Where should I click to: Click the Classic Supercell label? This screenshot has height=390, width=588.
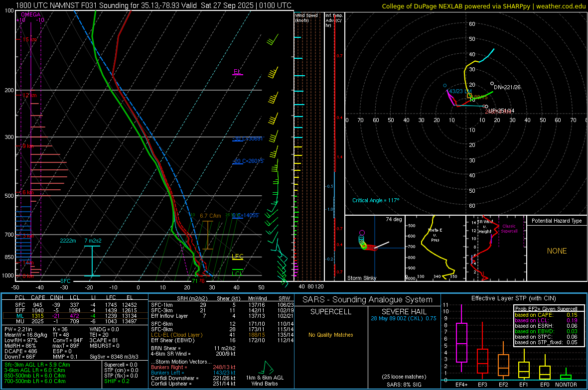click(509, 229)
